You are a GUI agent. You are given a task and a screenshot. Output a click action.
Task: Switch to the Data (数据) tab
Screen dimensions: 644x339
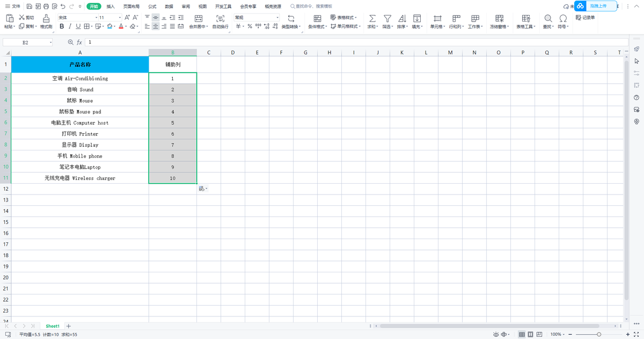tap(169, 6)
